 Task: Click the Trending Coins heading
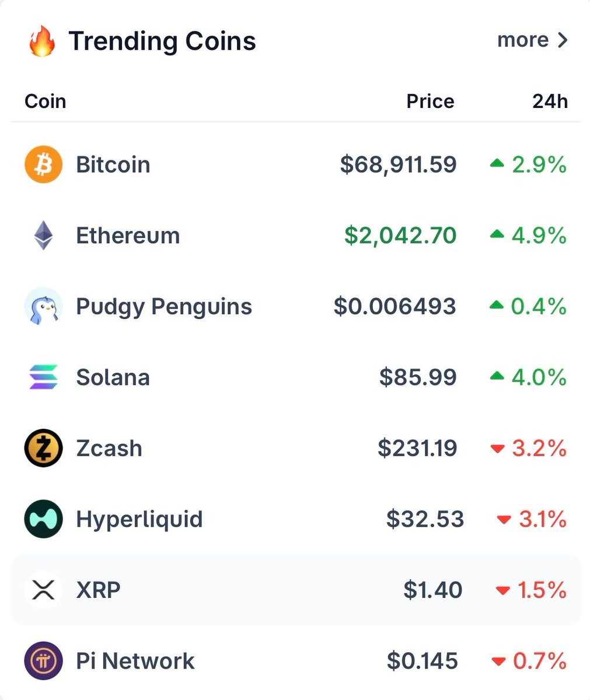tap(162, 41)
